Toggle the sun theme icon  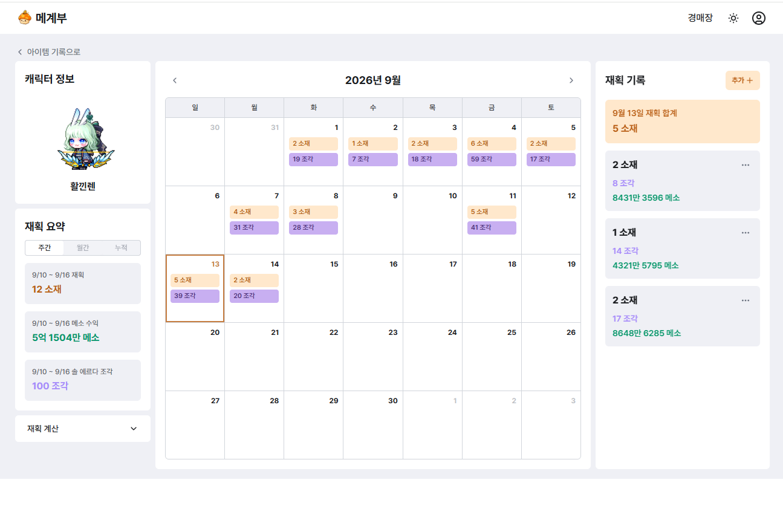pyautogui.click(x=733, y=18)
